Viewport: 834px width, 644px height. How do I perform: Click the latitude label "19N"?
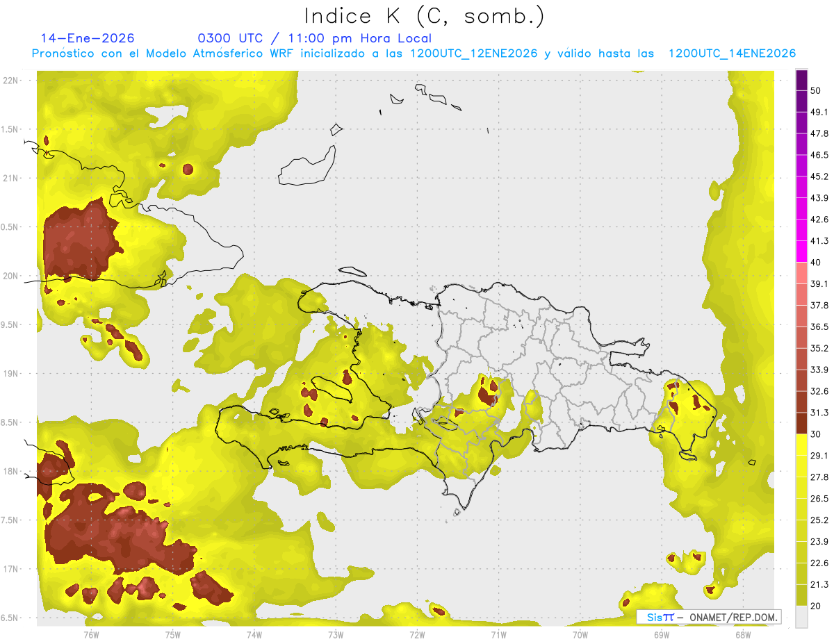pyautogui.click(x=11, y=373)
